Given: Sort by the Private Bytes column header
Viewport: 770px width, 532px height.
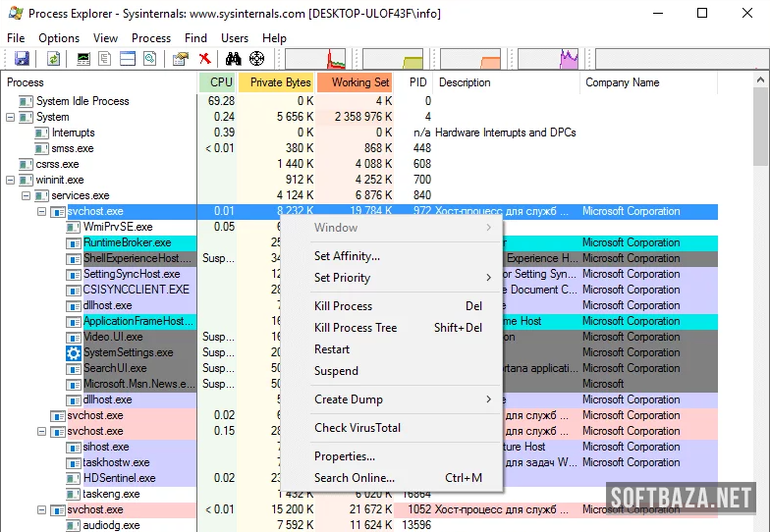Looking at the screenshot, I should coord(280,82).
